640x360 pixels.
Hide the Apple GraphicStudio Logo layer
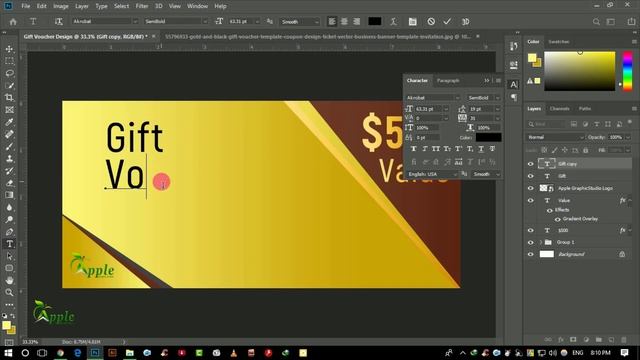[x=531, y=188]
